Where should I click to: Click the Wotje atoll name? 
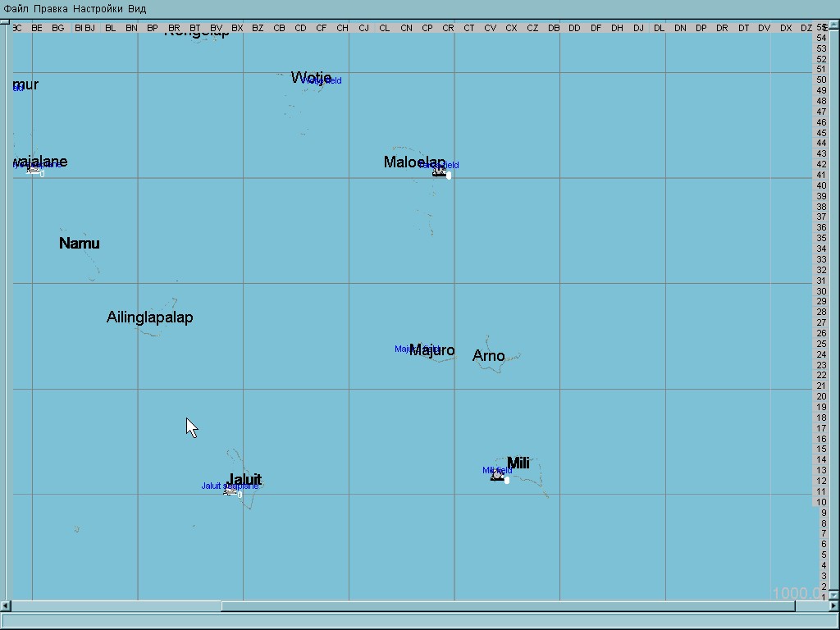[x=311, y=78]
